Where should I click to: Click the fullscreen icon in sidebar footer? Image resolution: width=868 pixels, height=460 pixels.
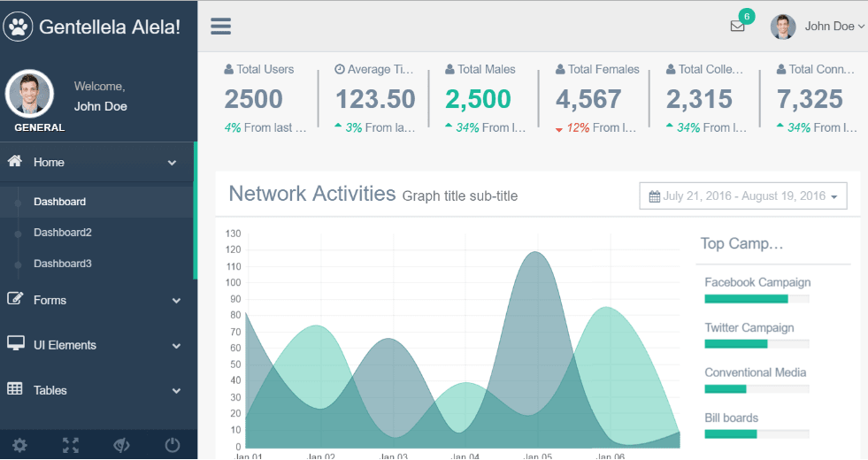point(71,445)
